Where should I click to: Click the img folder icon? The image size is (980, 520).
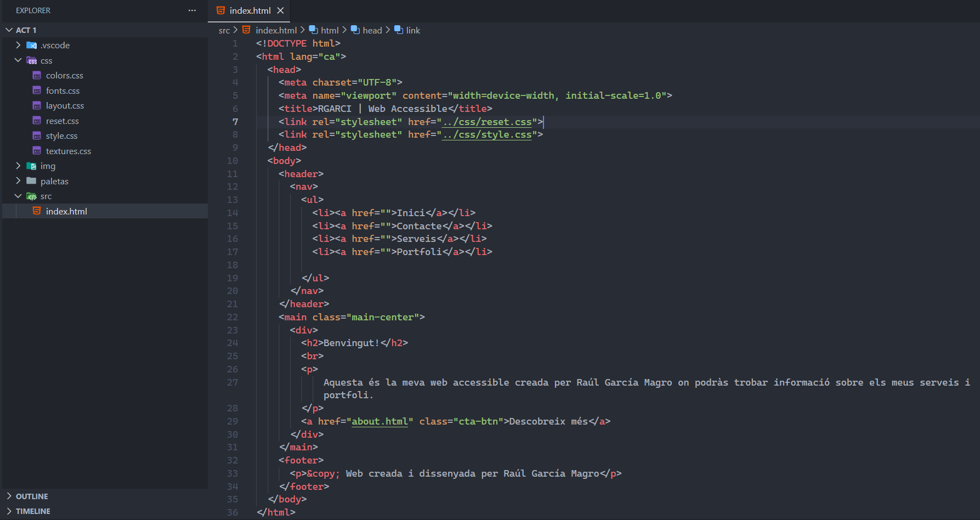[32, 166]
